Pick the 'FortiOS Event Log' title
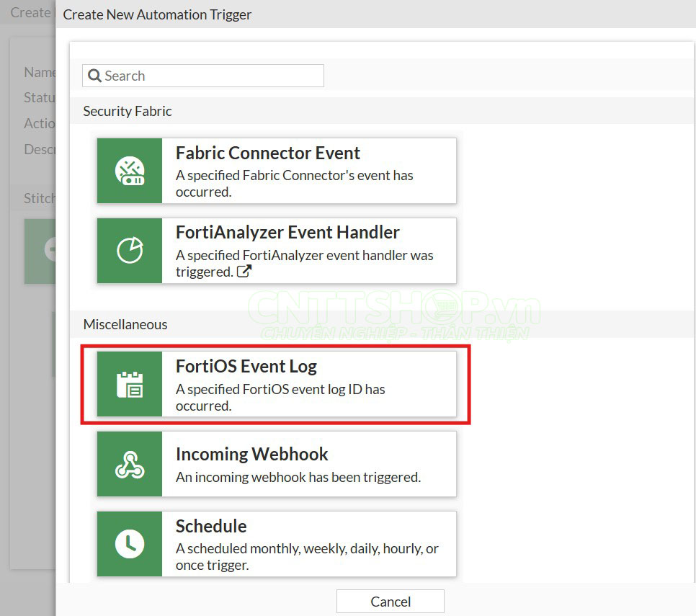The width and height of the screenshot is (696, 616). point(246,366)
